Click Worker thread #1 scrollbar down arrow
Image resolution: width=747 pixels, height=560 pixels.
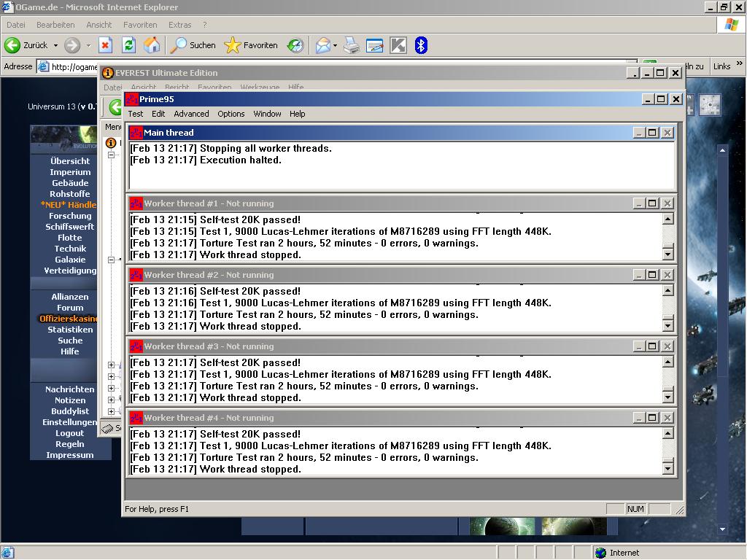(x=668, y=254)
